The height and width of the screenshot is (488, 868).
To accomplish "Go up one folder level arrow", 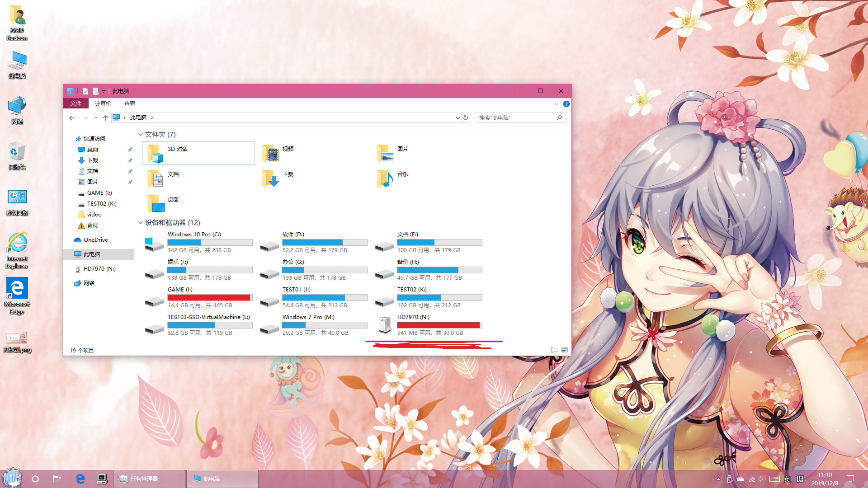I will click(x=105, y=117).
